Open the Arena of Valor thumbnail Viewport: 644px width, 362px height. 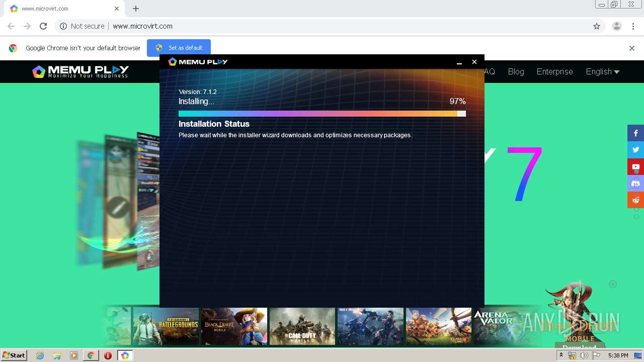coord(506,326)
